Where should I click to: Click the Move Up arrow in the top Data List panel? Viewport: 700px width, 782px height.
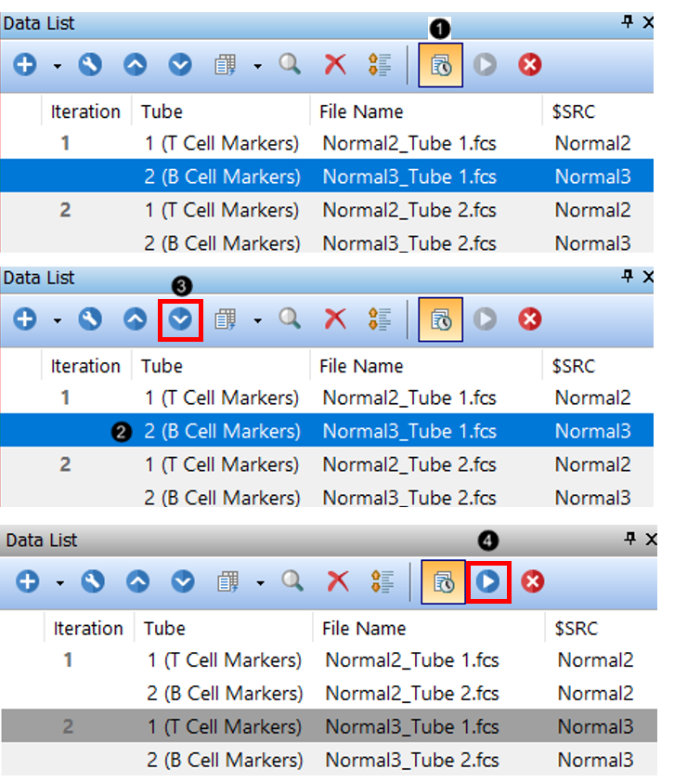(x=136, y=64)
